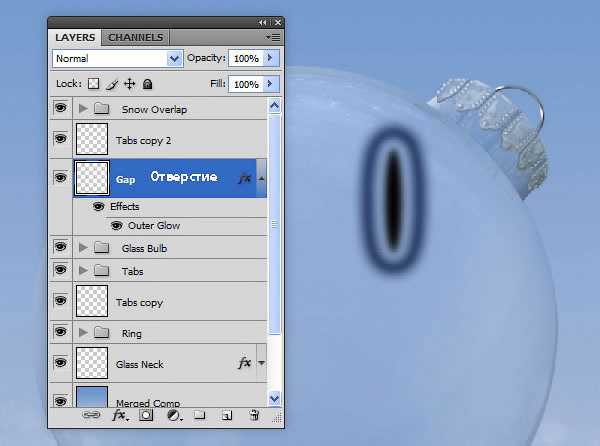This screenshot has width=600, height=446.
Task: Open the add layer style fx menu
Action: click(x=120, y=415)
